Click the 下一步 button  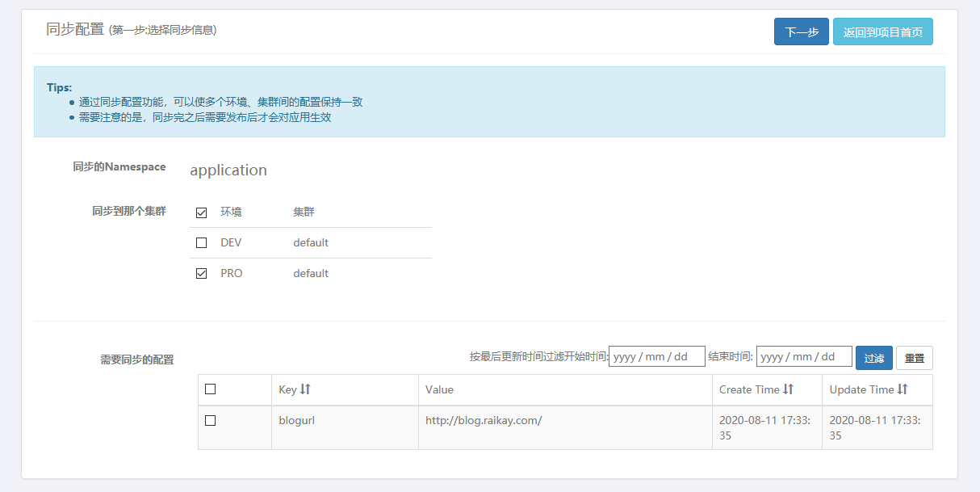click(x=801, y=32)
